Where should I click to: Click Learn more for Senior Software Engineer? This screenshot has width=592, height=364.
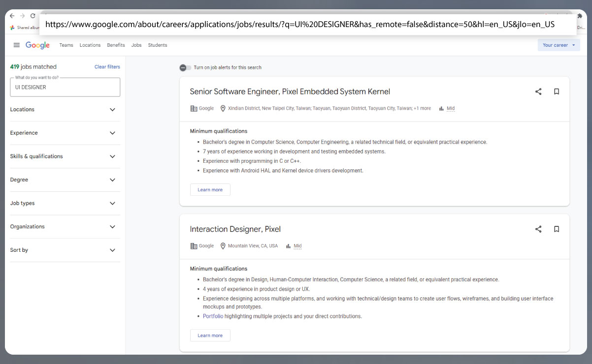coord(210,190)
